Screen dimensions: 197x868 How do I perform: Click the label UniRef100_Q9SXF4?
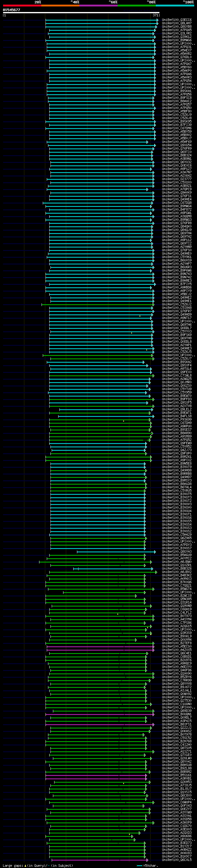(x=177, y=365)
